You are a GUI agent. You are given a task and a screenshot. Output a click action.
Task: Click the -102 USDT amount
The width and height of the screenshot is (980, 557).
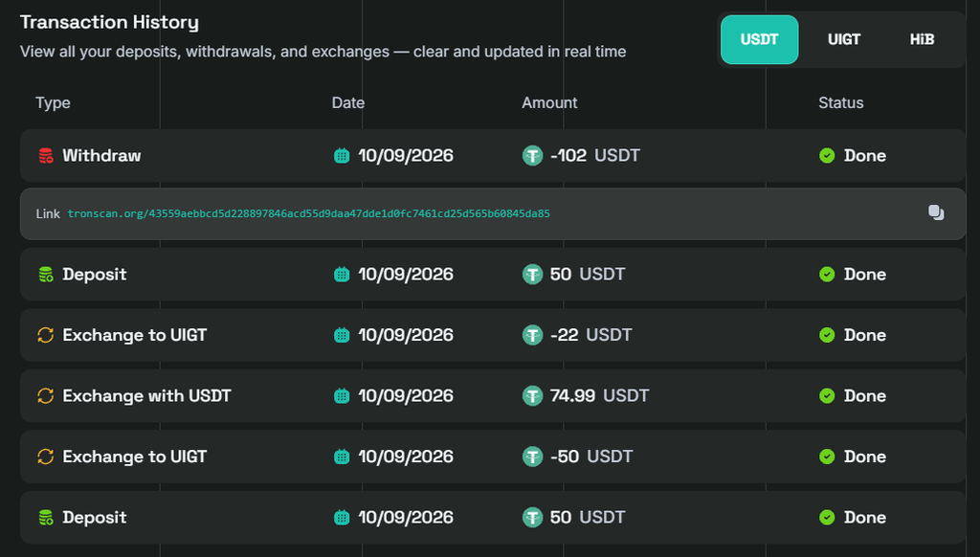click(x=595, y=156)
